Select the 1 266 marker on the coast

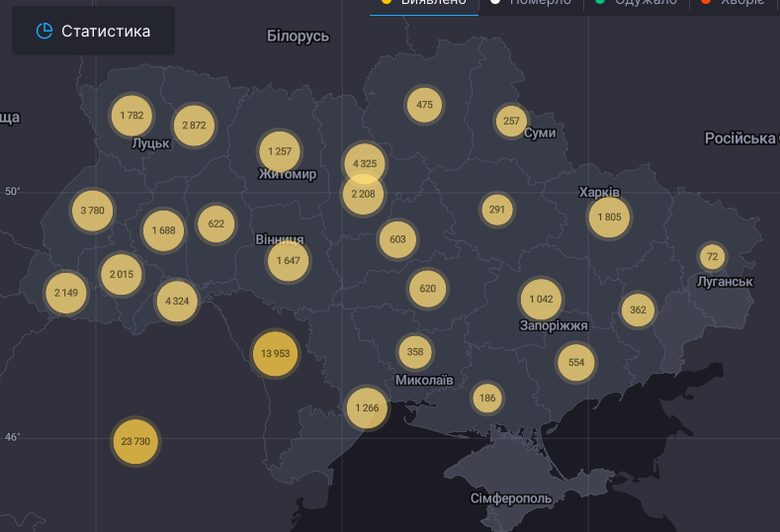click(367, 408)
